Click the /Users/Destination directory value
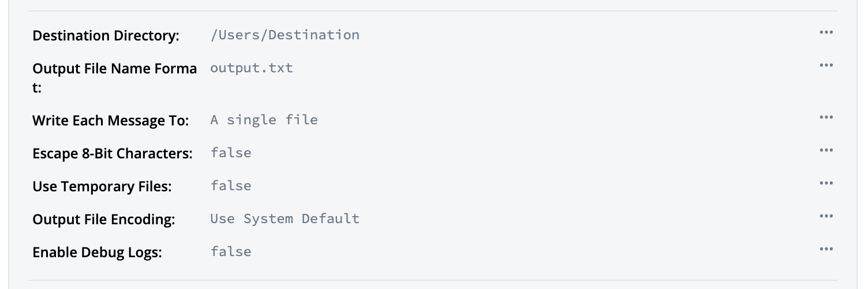This screenshot has width=868, height=289. [285, 35]
